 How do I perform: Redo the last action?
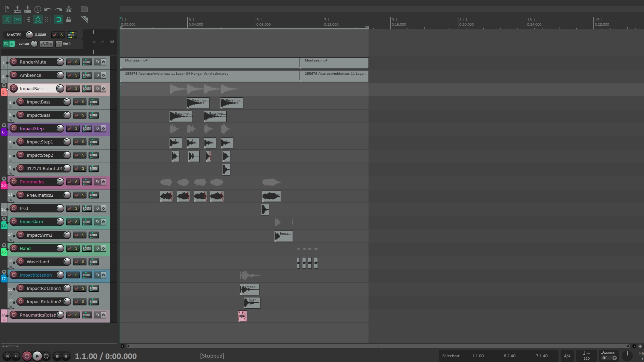(58, 9)
